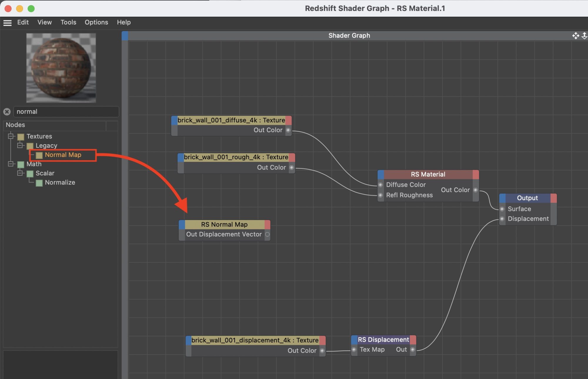Screen dimensions: 588x379
Task: Click the Normalize node icon
Action: pos(39,183)
